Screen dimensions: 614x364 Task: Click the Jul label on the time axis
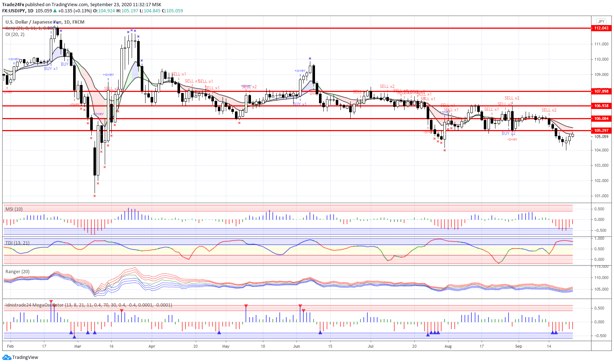pos(371,346)
